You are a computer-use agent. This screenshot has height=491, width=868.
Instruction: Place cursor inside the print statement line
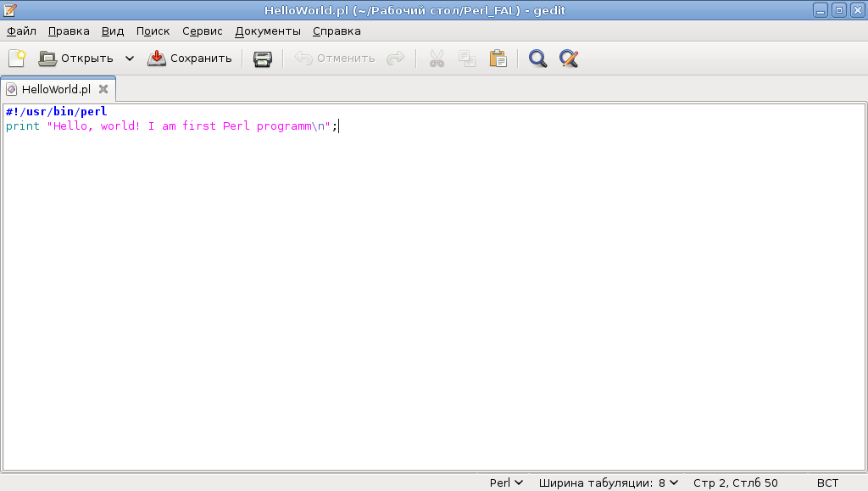(170, 126)
